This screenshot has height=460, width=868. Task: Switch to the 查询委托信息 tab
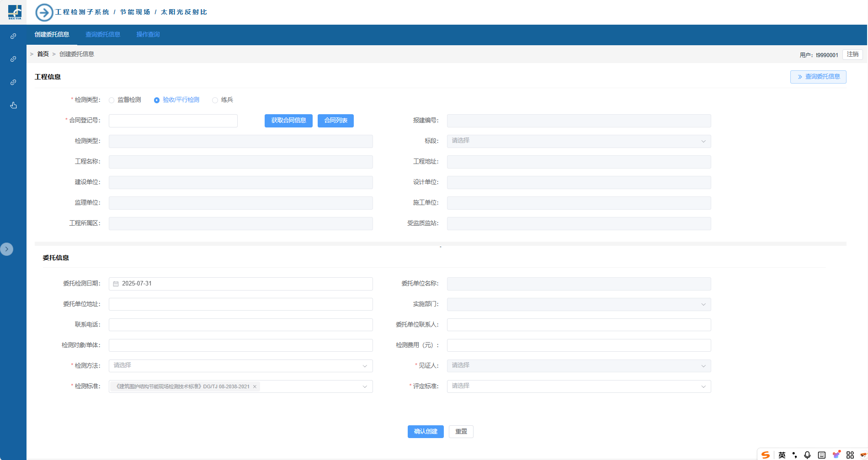click(103, 35)
